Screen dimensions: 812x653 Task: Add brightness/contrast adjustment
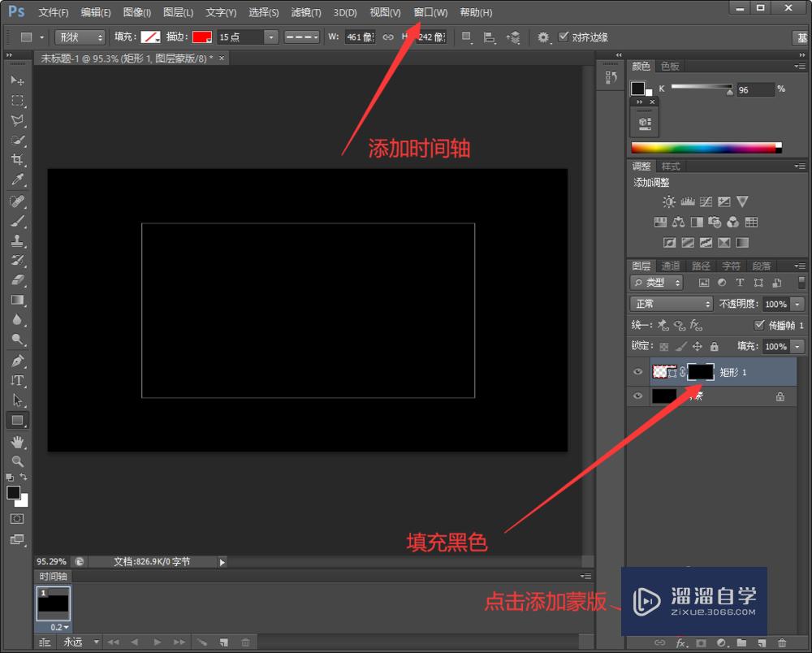[x=669, y=201]
